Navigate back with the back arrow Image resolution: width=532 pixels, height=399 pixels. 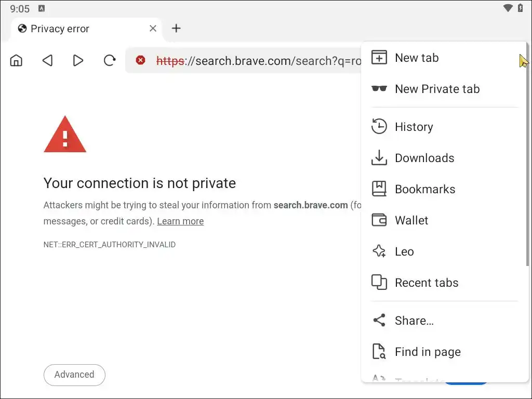click(47, 61)
